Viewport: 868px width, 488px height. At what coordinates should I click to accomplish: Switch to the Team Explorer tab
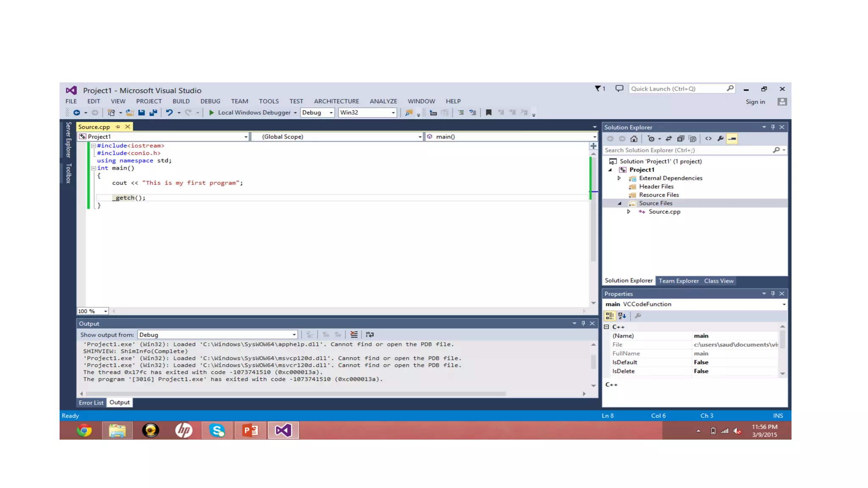click(678, 281)
